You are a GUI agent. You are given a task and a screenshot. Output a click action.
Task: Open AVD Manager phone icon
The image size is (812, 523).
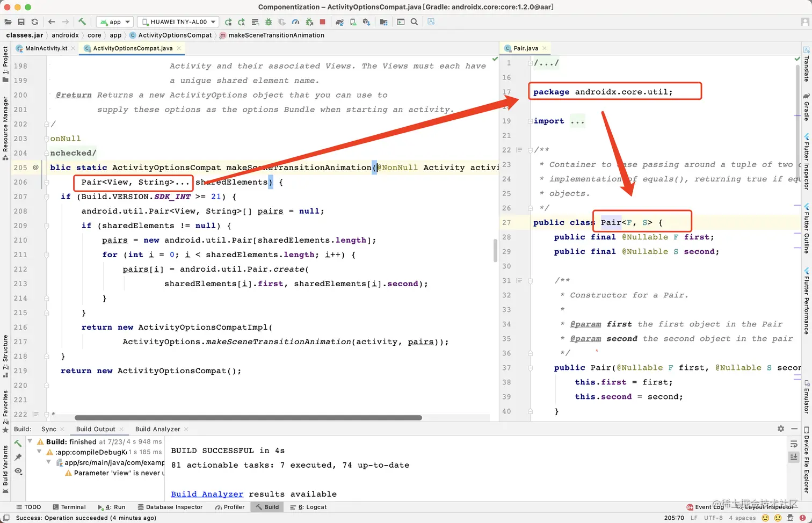(x=353, y=22)
